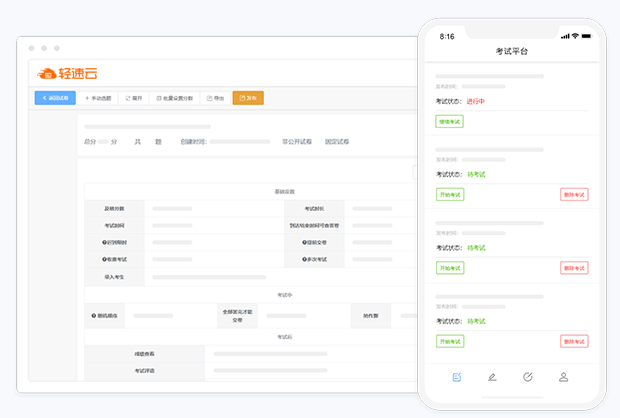Click 批量设置分数 in the toolbar

(174, 98)
